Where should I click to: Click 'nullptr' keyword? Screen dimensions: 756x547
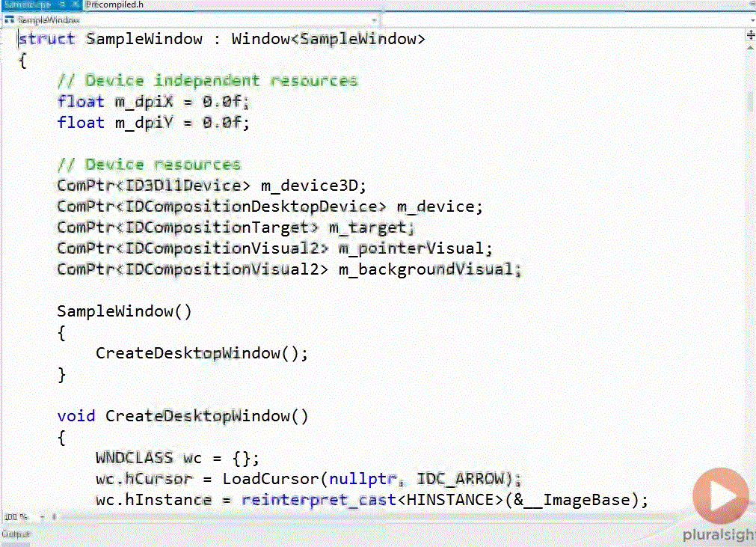click(x=363, y=478)
